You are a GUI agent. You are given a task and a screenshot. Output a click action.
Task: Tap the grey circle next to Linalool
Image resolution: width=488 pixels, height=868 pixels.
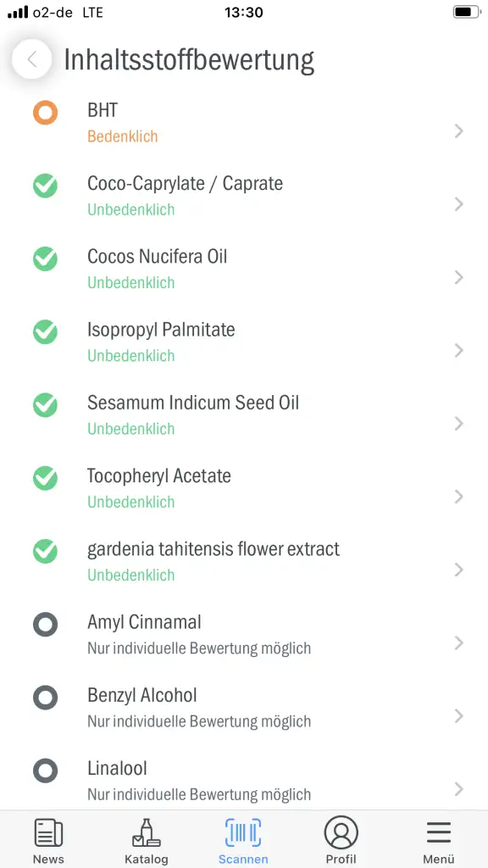45,771
